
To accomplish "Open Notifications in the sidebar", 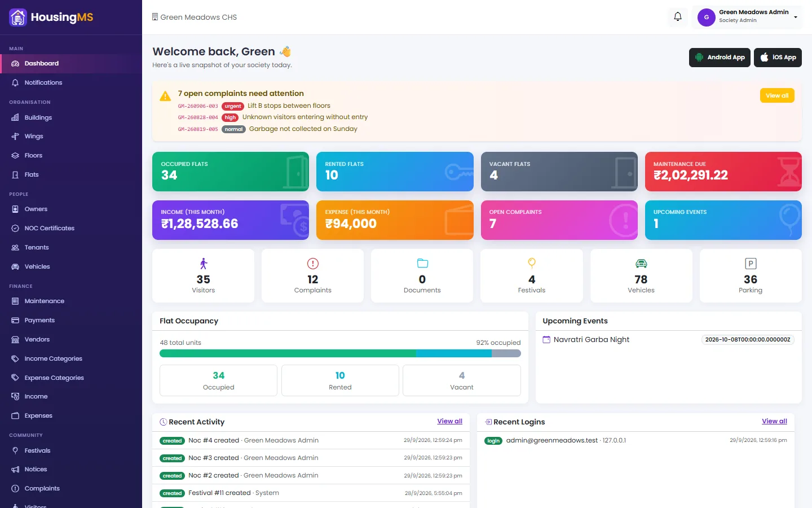I will pyautogui.click(x=71, y=83).
